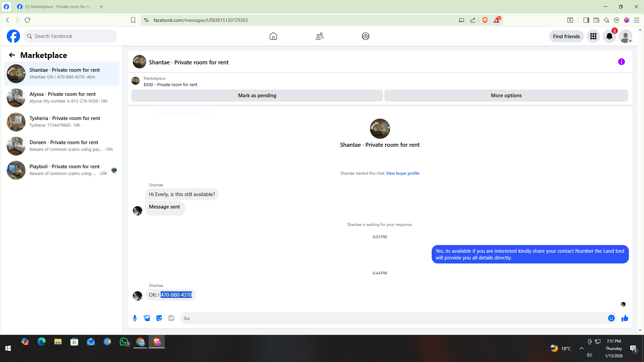Go to Facebook Home tab
Screen dimensions: 644x362
(273, 36)
